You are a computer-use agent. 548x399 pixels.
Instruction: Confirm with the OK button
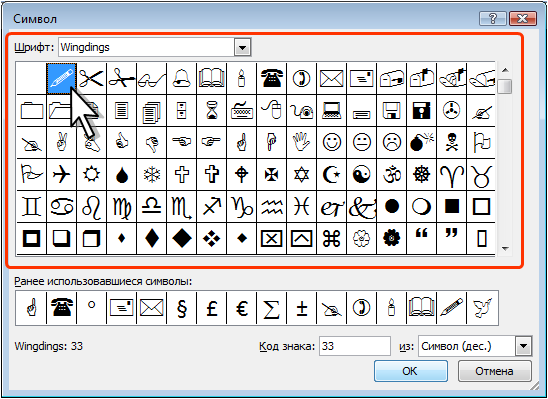tap(411, 371)
